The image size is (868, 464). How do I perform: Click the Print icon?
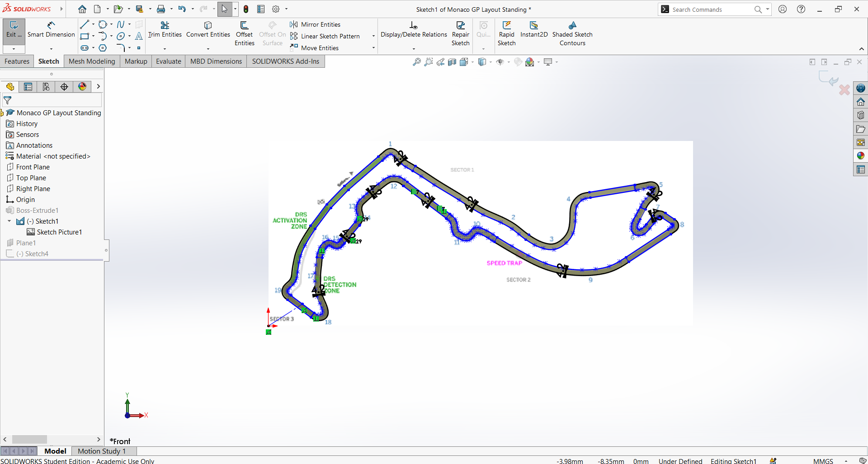pos(161,9)
